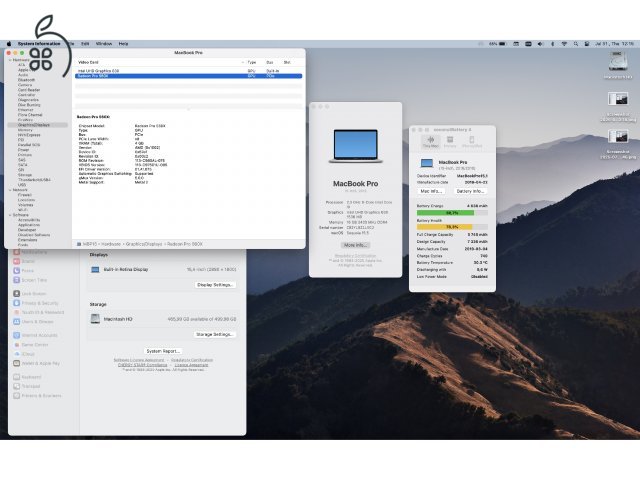This screenshot has width=640, height=480.
Task: Sort by the Type column header
Action: [252, 62]
